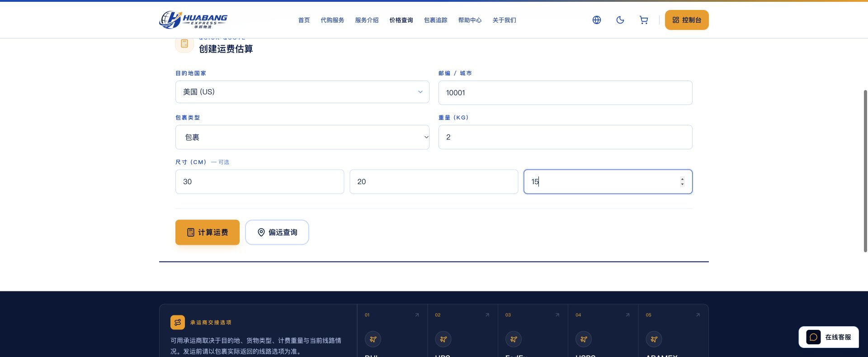Click the 重量 (KG) input field

pos(566,137)
